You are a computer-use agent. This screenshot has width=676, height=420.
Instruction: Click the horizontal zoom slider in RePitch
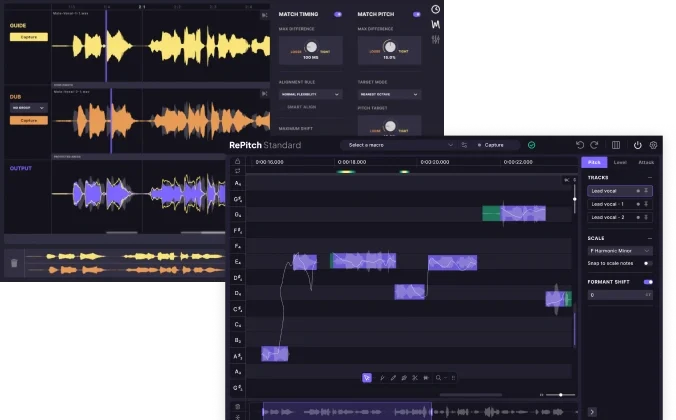[x=560, y=395]
